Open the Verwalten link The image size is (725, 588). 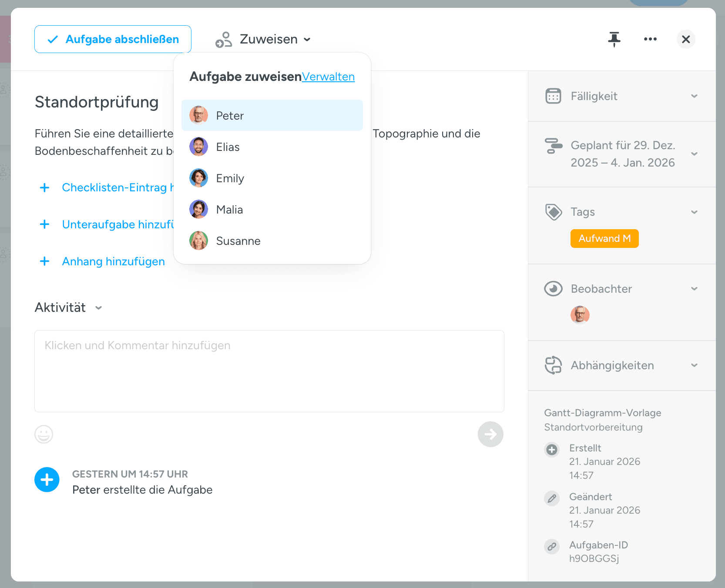tap(328, 77)
